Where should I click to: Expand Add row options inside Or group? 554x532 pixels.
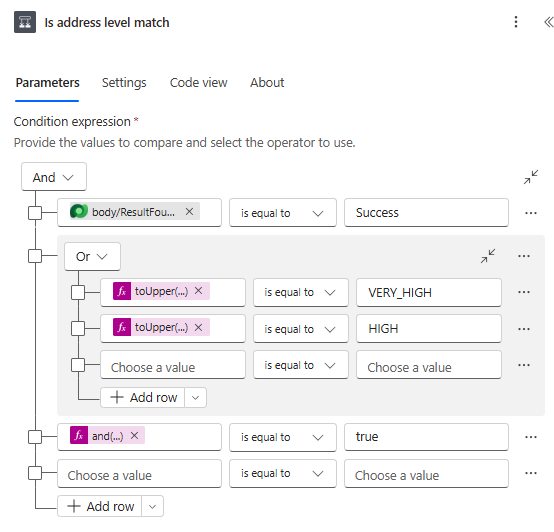[x=195, y=398]
